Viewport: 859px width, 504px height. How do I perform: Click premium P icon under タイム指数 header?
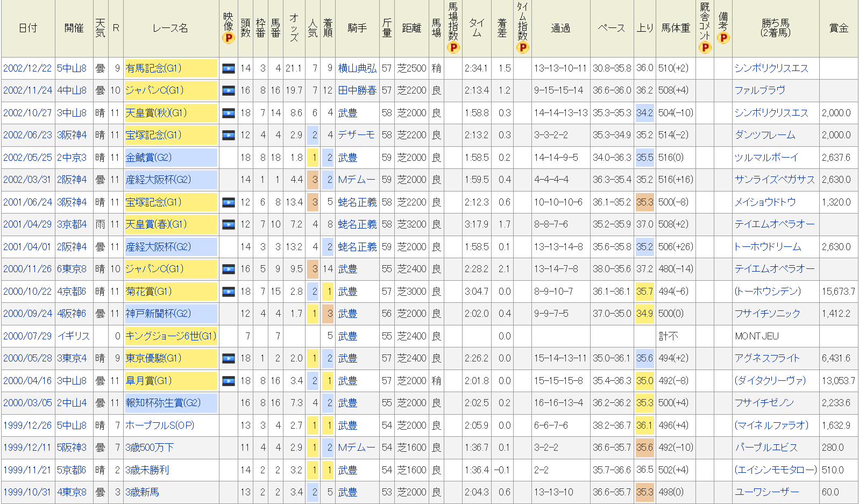(522, 47)
